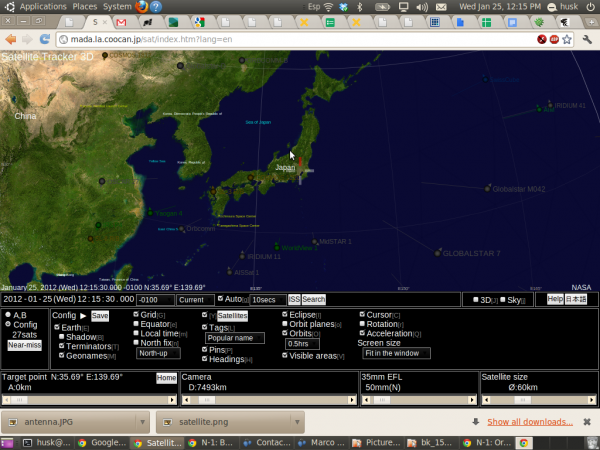Click the Search button

click(314, 299)
